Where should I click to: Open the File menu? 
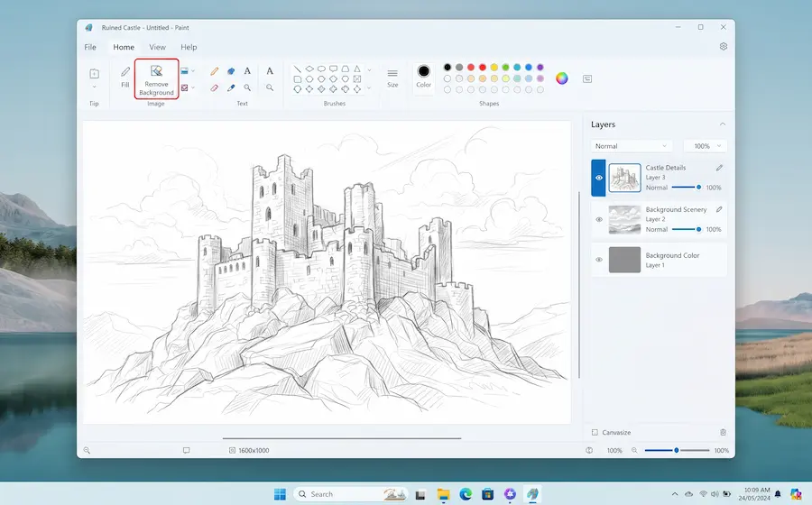[x=90, y=47]
